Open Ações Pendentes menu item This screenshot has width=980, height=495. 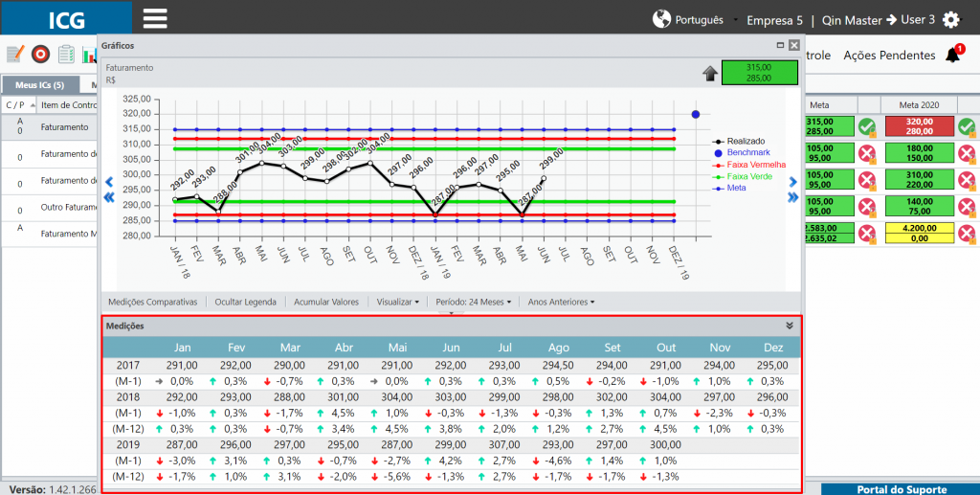[x=889, y=55]
